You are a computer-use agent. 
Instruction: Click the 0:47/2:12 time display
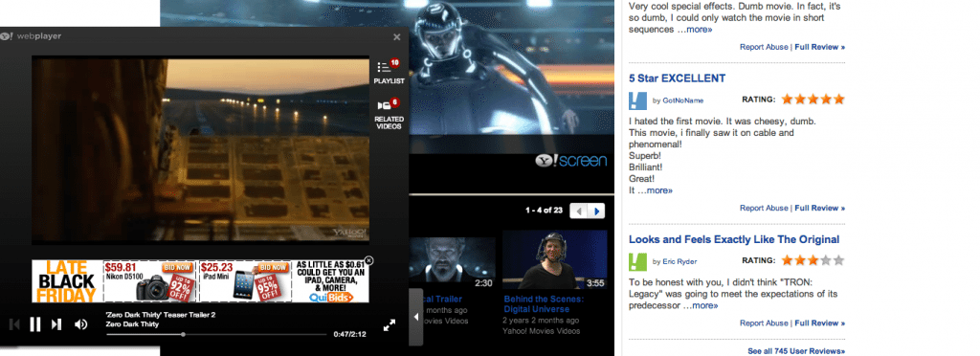click(349, 334)
